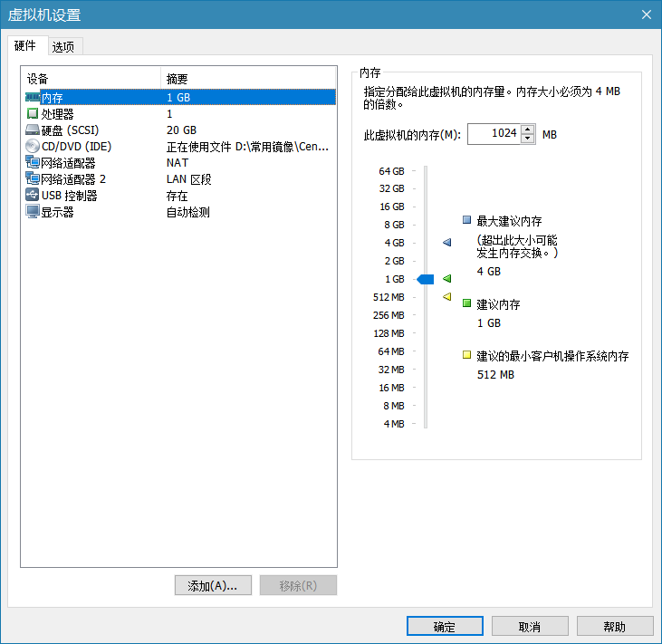Click the blue square legend for 最大建议内存
This screenshot has height=644, width=662.
pyautogui.click(x=466, y=219)
